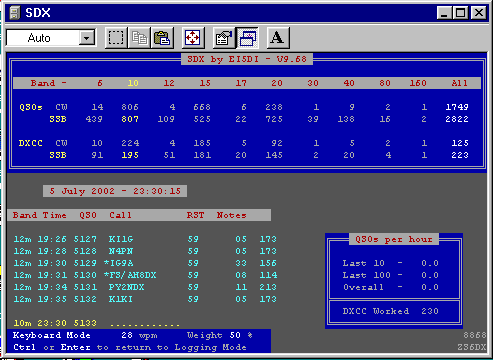
Task: Click the Auto font size combo box
Action: [x=51, y=38]
